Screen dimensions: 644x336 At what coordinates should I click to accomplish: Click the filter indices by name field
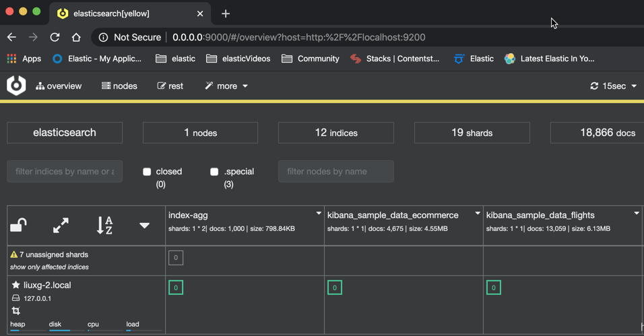(x=65, y=171)
